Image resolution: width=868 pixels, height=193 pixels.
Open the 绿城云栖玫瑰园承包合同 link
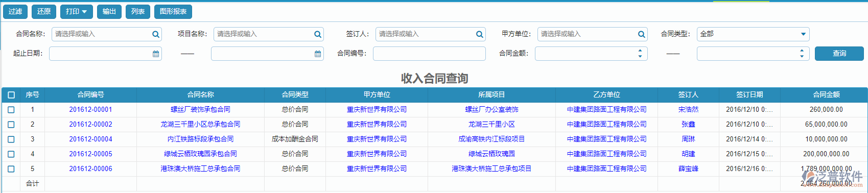201,154
